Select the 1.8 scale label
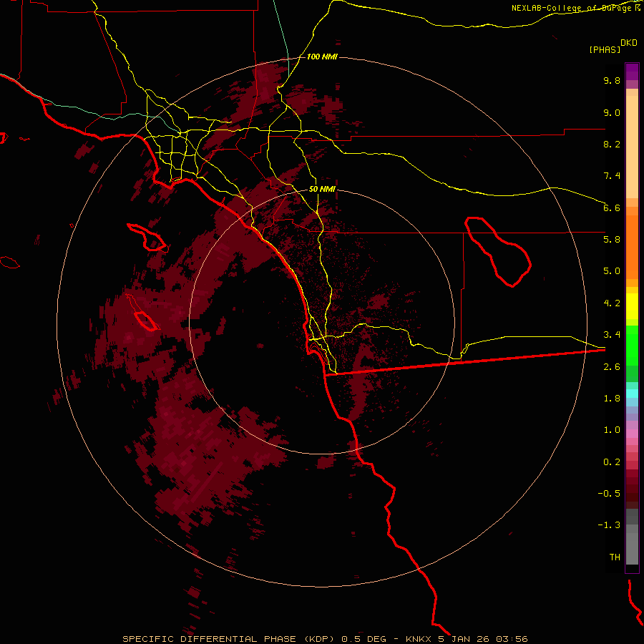Viewport: 644px width, 644px height. point(612,399)
